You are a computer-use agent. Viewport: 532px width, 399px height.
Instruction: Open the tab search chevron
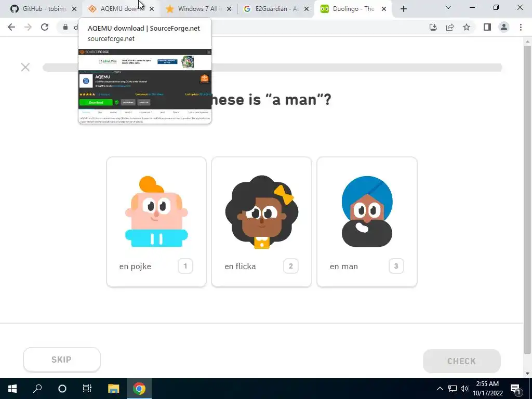[x=448, y=7]
